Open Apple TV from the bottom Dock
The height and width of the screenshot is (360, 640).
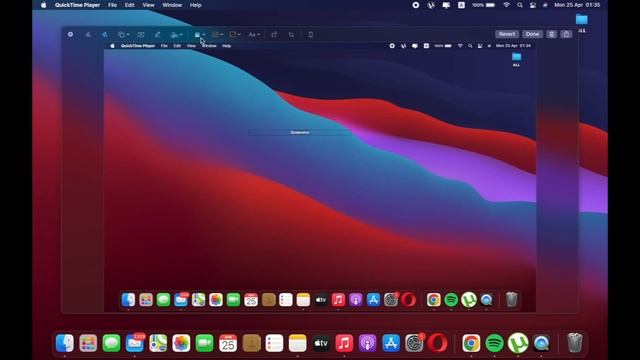point(321,343)
